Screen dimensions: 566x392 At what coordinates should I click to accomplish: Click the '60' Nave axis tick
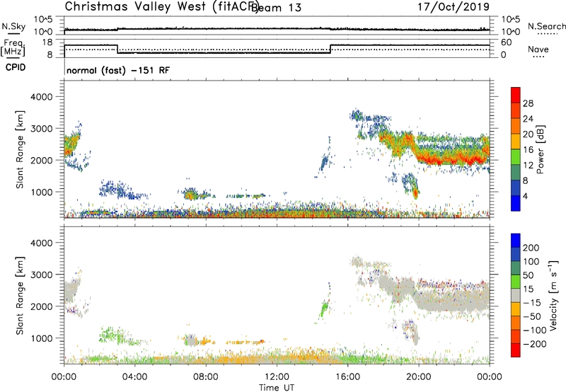tap(507, 42)
